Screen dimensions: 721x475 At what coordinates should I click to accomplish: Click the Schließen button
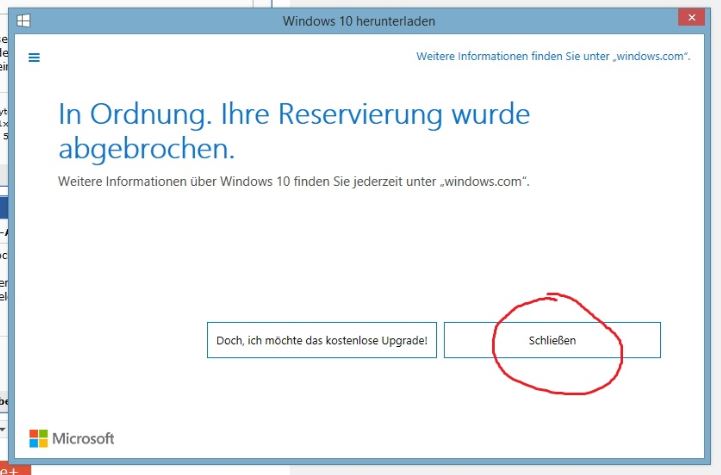(552, 340)
